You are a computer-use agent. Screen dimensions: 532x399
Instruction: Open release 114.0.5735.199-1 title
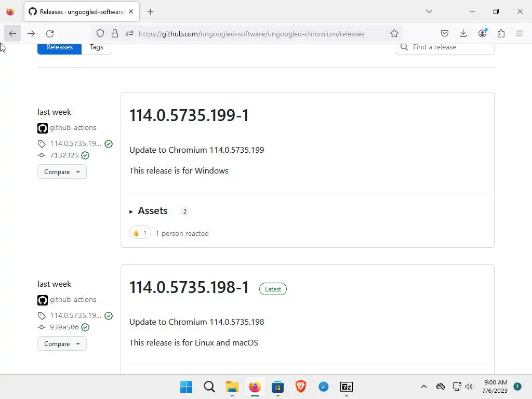point(189,115)
